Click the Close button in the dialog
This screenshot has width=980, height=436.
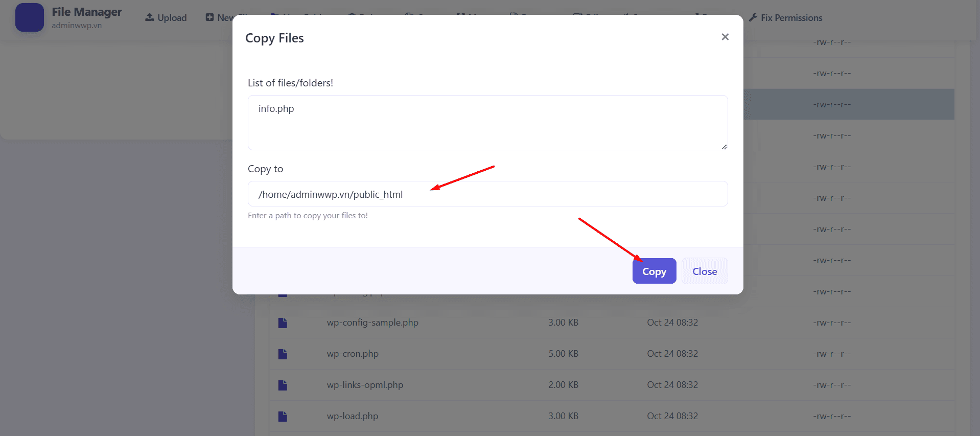click(704, 271)
